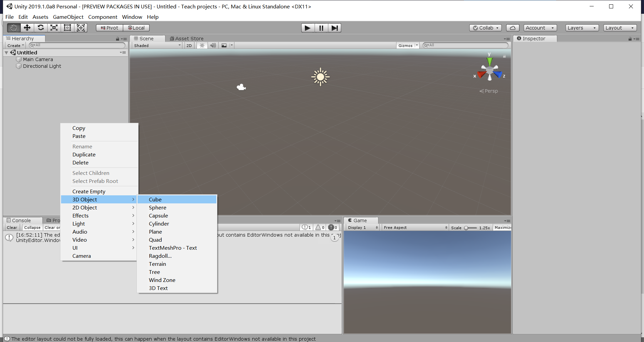Open the GameObject menu

tap(68, 17)
